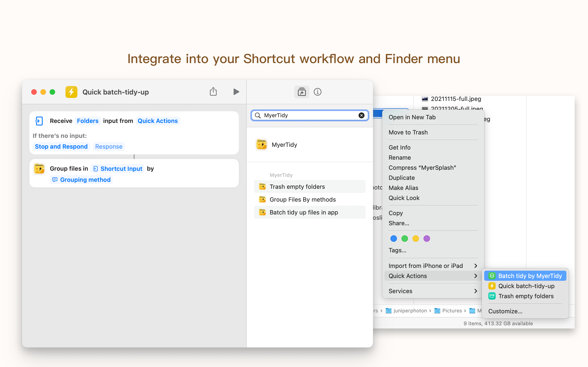Open the Quick Actions source token
The width and height of the screenshot is (588, 367).
157,121
